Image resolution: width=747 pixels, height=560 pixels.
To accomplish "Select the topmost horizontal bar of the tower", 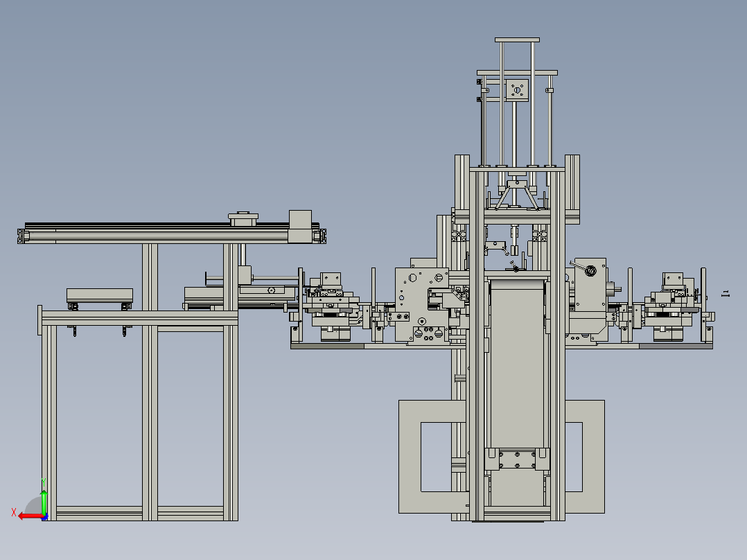I will click(x=517, y=40).
